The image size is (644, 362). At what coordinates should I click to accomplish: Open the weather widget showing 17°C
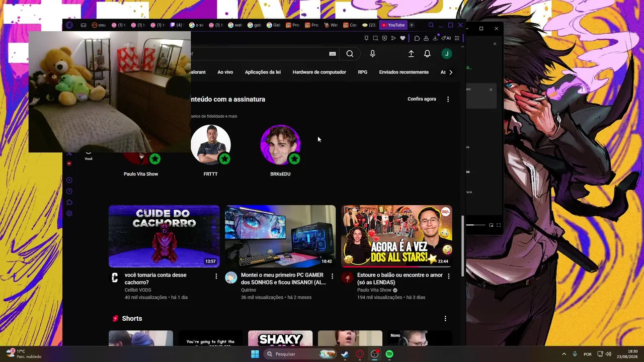point(24,354)
